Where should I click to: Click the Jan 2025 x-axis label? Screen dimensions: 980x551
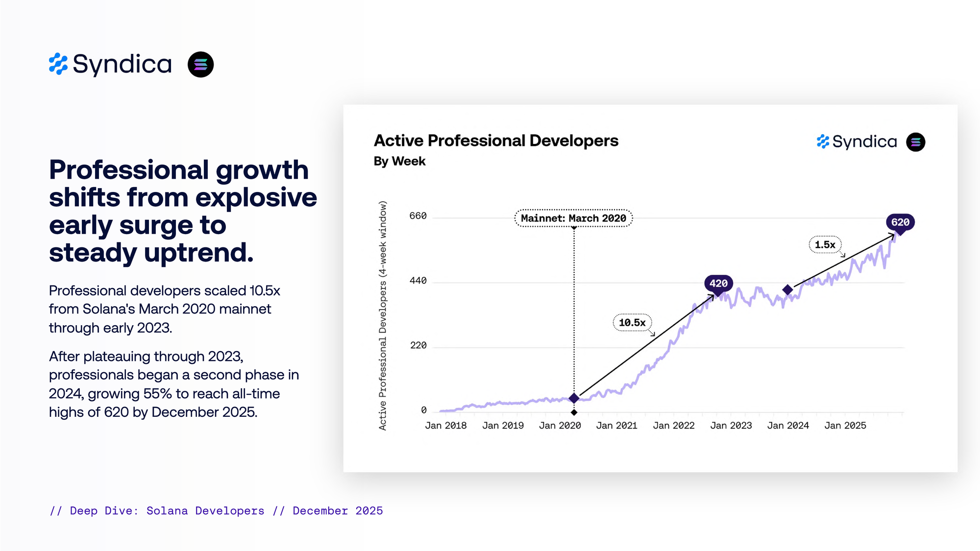point(845,426)
